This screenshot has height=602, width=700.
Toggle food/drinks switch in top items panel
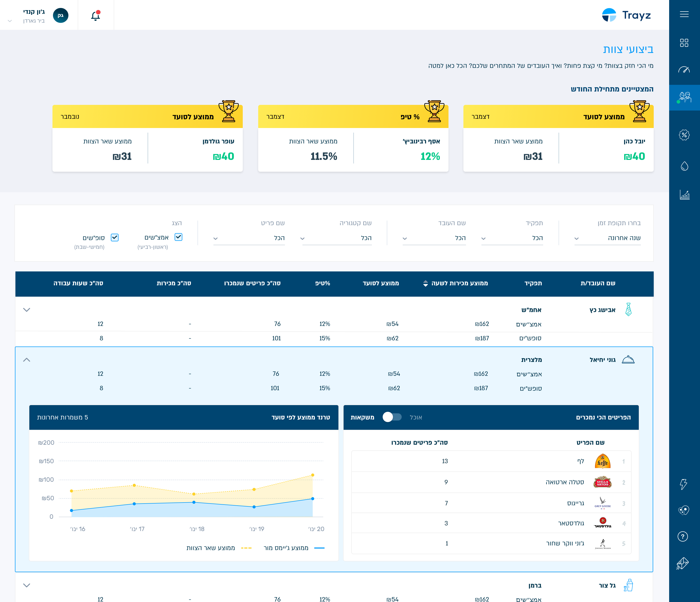click(392, 417)
